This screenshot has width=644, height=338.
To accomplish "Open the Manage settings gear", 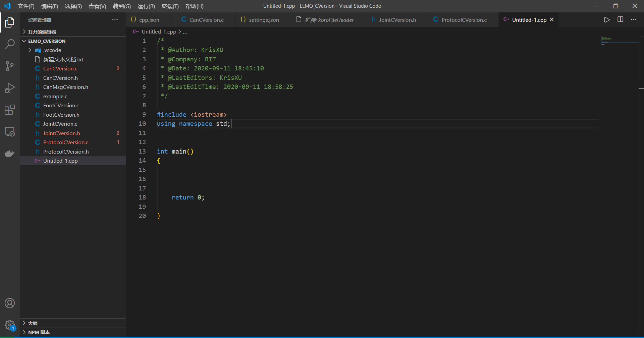I will 10,325.
